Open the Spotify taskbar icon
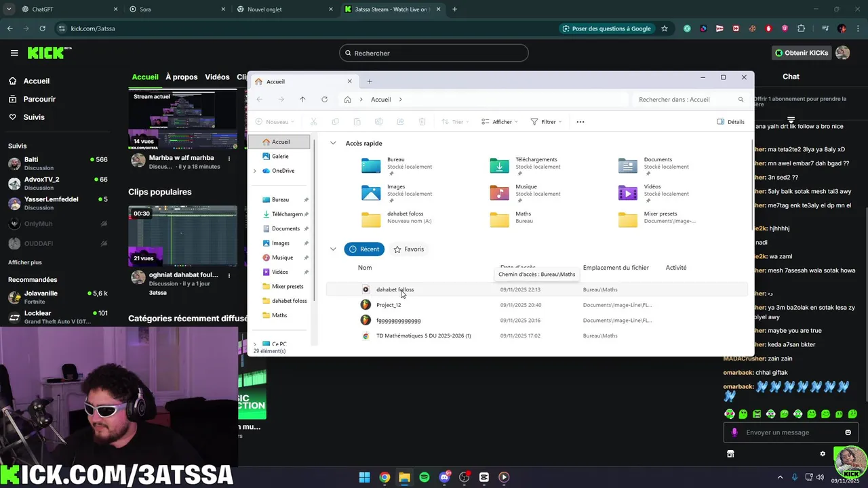 click(x=425, y=477)
